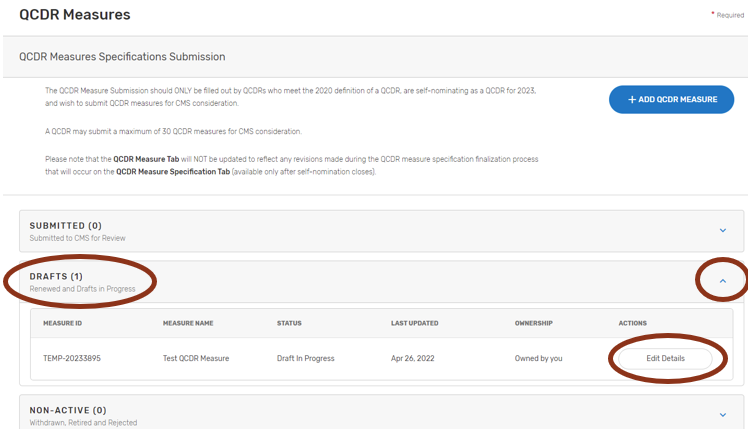Image resolution: width=748 pixels, height=435 pixels.
Task: Open Edit Details for Test QCDR Measure
Action: click(x=665, y=358)
